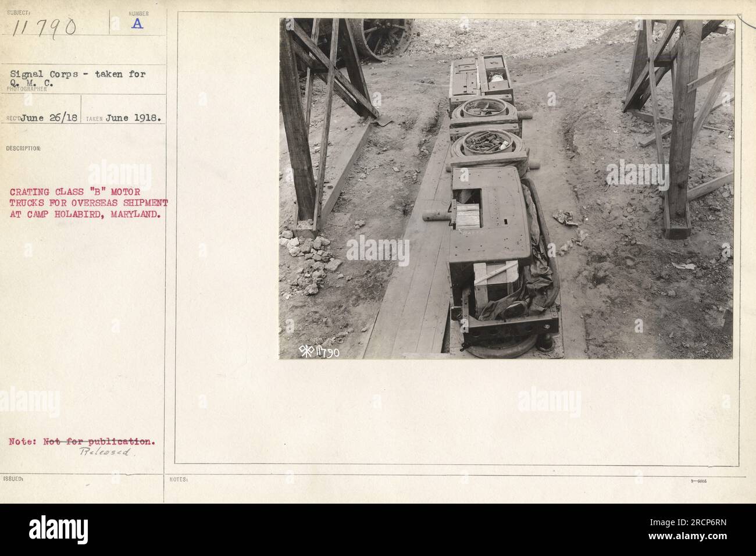The height and width of the screenshot is (556, 756).
Task: Open the crated truck photograph
Action: 507,188
